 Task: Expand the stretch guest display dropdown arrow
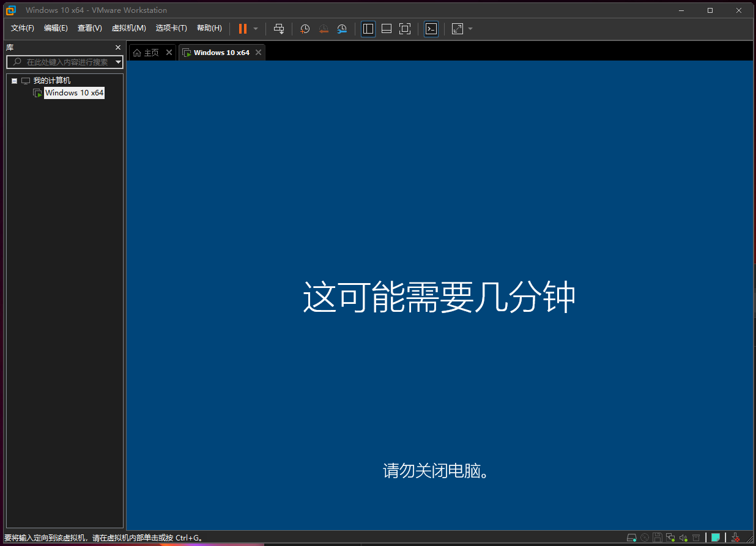point(470,29)
